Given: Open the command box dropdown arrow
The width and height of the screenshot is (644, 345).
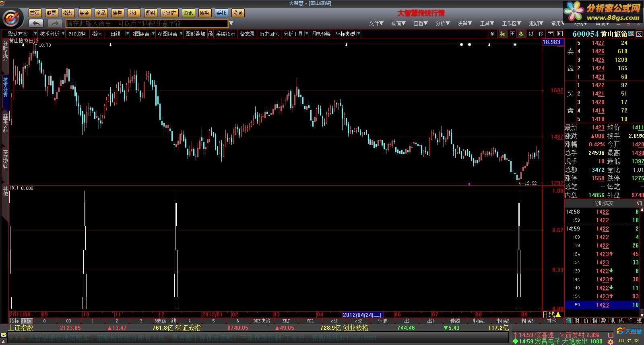Looking at the screenshot, I should 231,23.
